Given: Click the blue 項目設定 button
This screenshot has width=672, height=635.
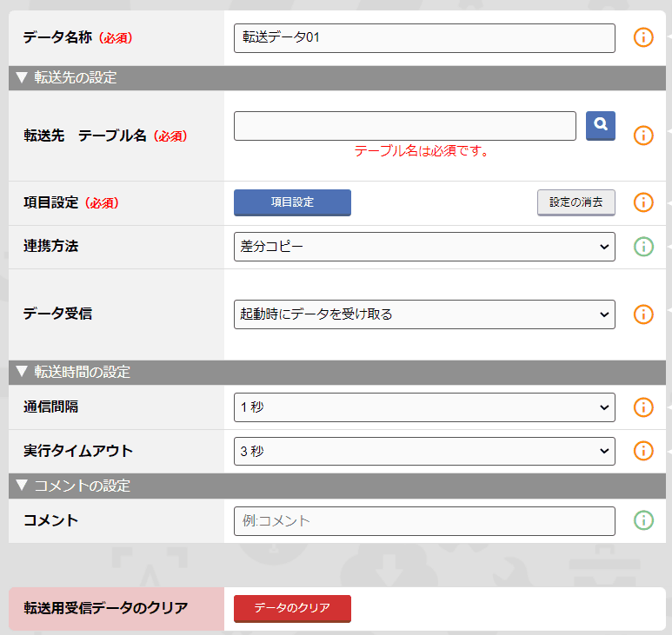Looking at the screenshot, I should pos(292,202).
